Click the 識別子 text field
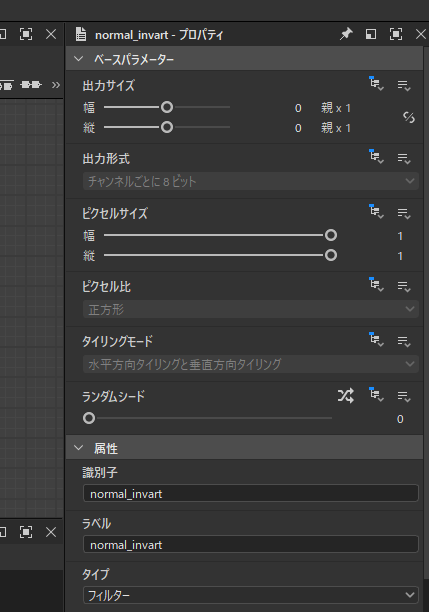This screenshot has height=612, width=429. pyautogui.click(x=251, y=493)
